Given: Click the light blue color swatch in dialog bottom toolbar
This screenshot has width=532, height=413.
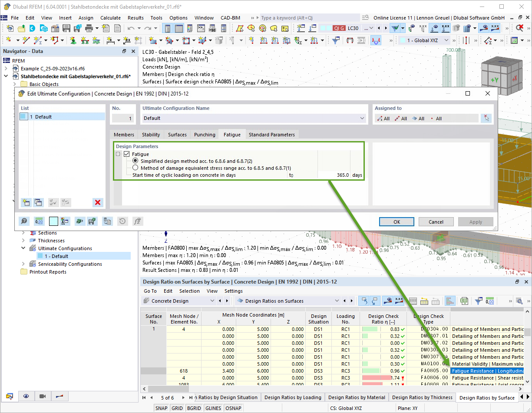Looking at the screenshot, I should [54, 221].
